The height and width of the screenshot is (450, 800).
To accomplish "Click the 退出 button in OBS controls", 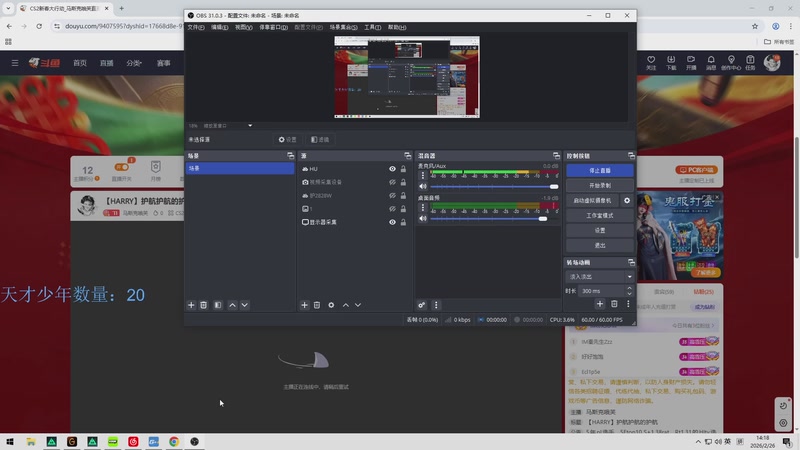I will pos(600,245).
